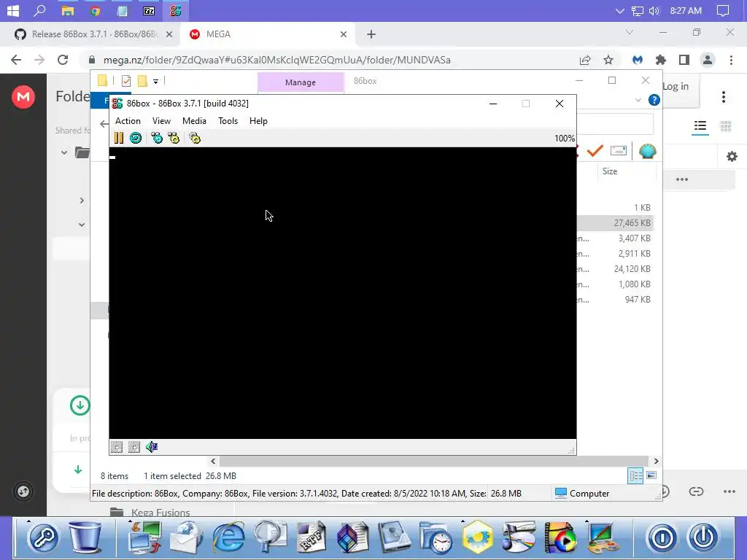Open the Media menu in 86Box
The image size is (747, 560).
(194, 121)
